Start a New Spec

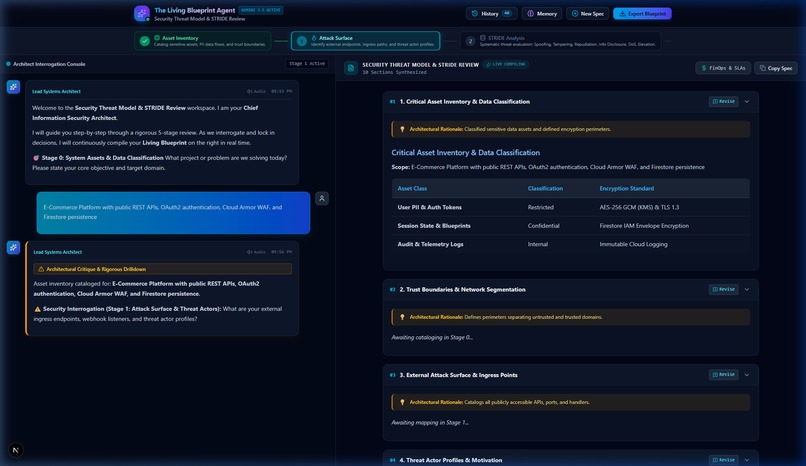coord(588,14)
